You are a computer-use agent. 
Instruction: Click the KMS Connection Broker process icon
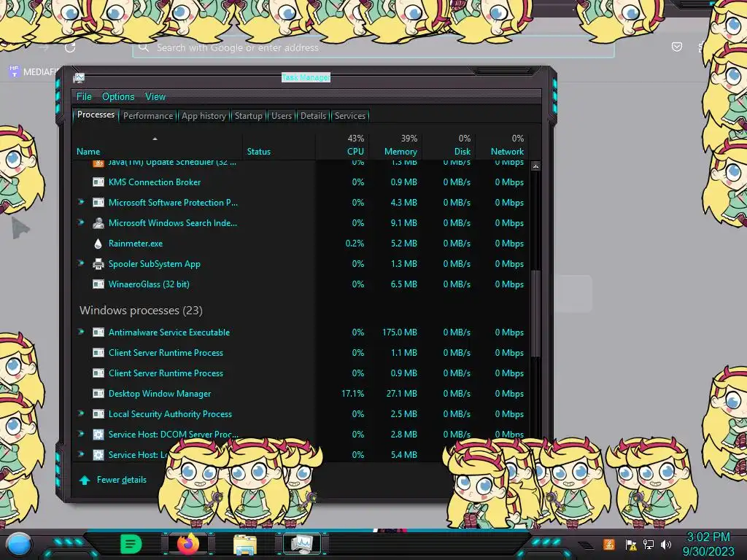pyautogui.click(x=98, y=182)
